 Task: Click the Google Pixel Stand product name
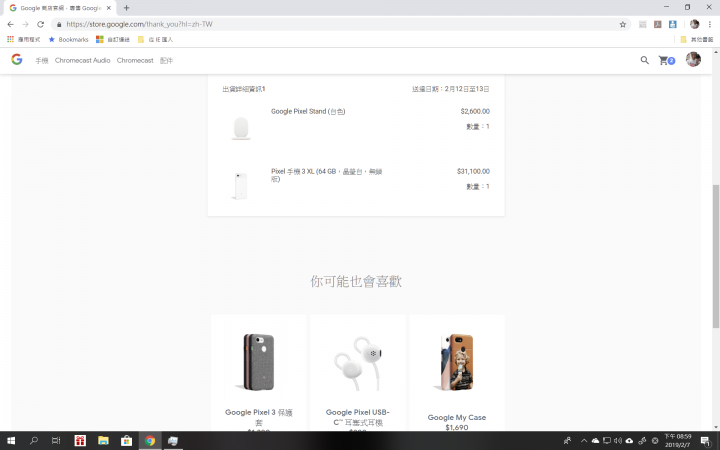[x=308, y=111]
